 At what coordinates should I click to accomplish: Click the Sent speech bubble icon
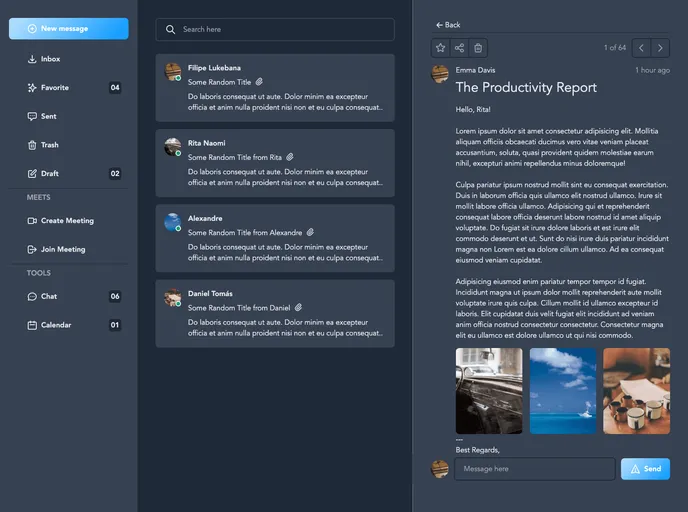pyautogui.click(x=32, y=116)
